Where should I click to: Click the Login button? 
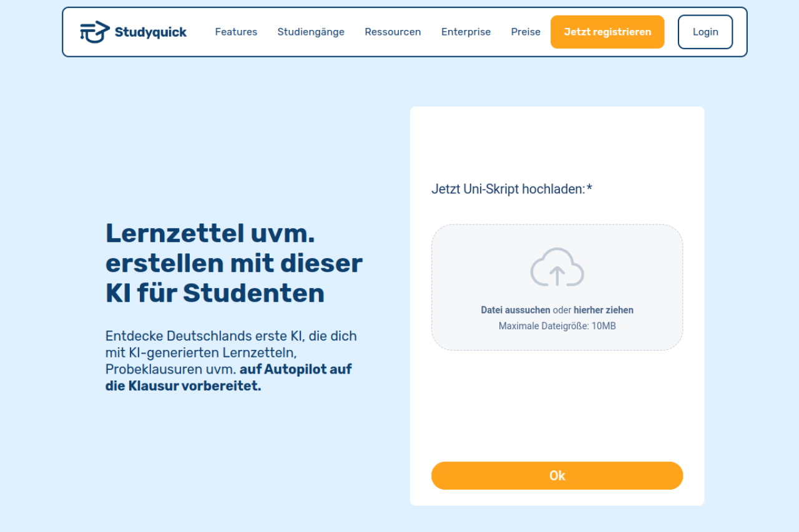point(705,32)
